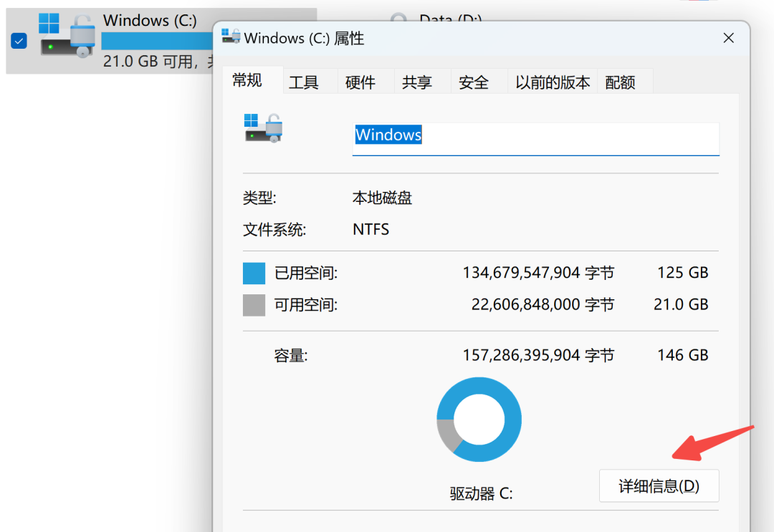Image resolution: width=774 pixels, height=532 pixels.
Task: Click the 125 GB used size
Action: pos(683,273)
